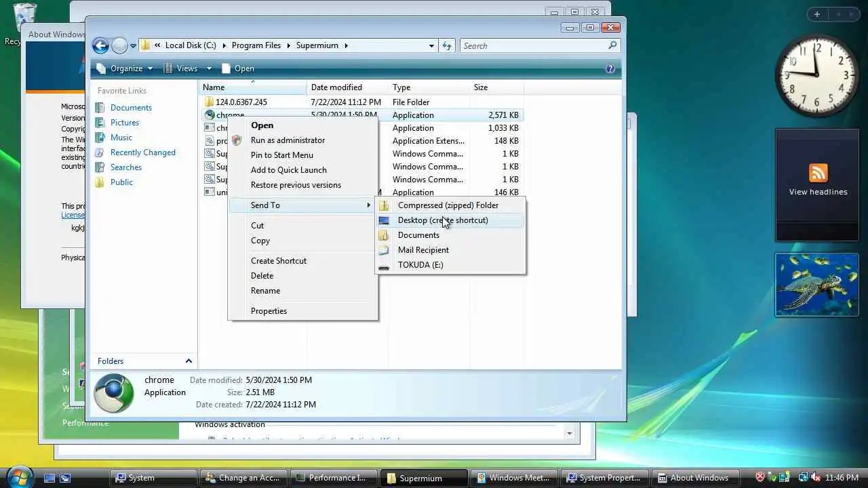Select the 124.0.6367.245 folder icon
Screen dimensions: 868x488
tap(210, 102)
